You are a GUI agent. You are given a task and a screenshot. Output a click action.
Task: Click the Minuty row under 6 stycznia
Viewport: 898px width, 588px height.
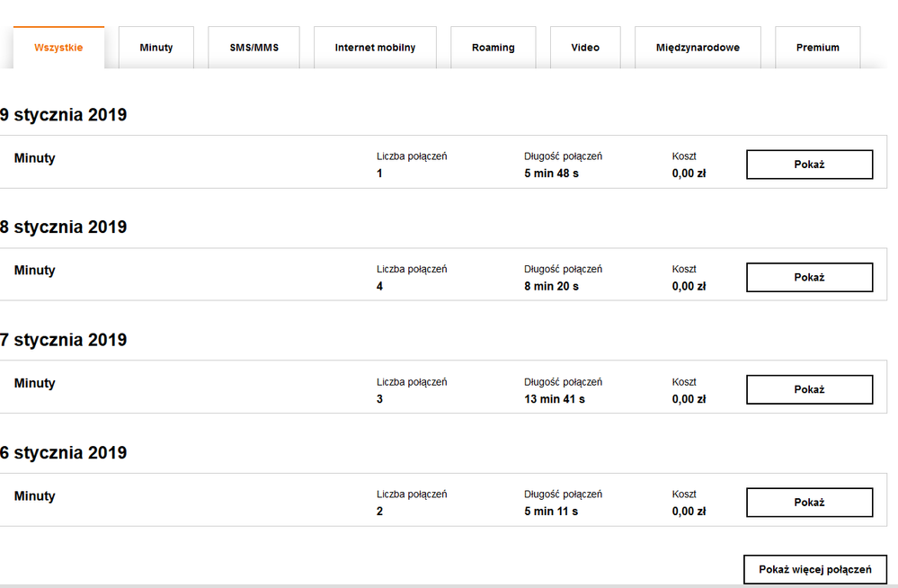(x=35, y=496)
